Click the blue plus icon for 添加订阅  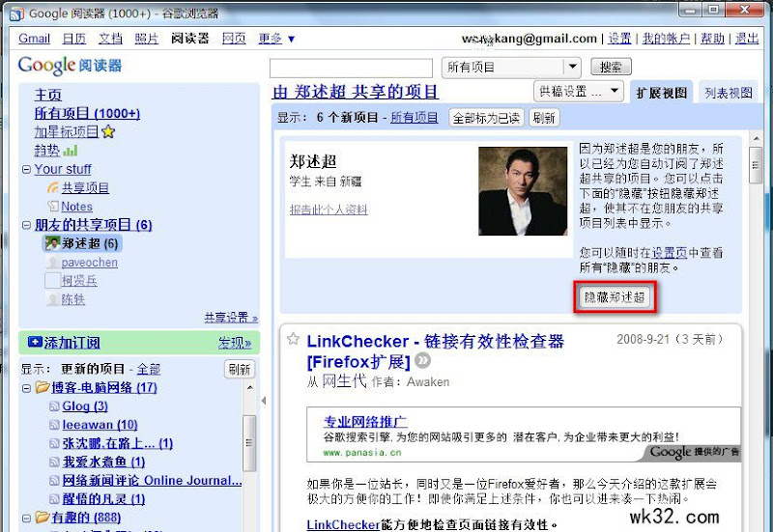35,342
